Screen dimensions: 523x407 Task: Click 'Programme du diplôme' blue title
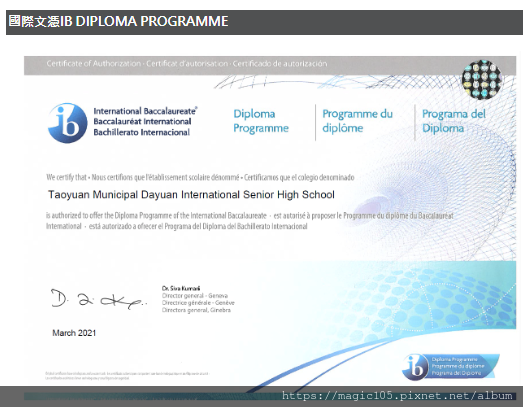pos(357,121)
